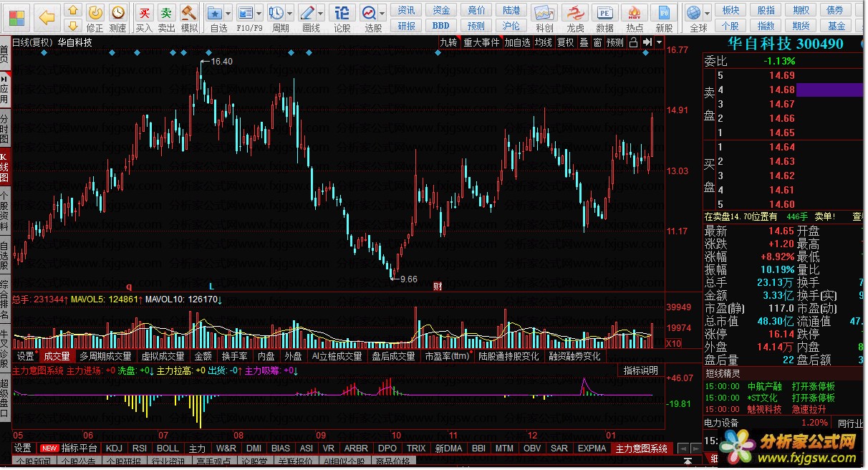Open the 论股 discussion icon
The height and width of the screenshot is (470, 868).
[342, 12]
